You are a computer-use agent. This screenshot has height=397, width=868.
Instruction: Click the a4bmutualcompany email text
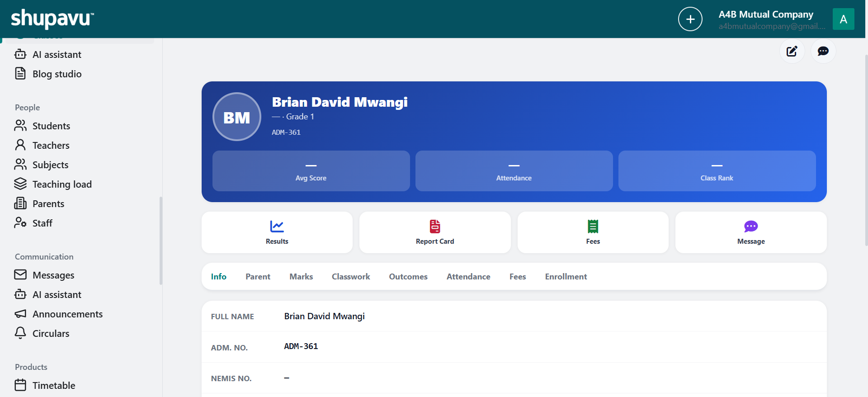tap(772, 26)
